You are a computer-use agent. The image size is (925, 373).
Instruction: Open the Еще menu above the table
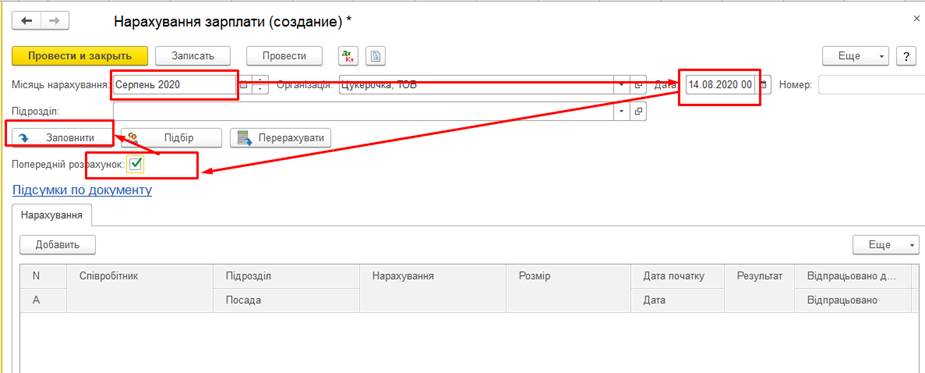886,244
